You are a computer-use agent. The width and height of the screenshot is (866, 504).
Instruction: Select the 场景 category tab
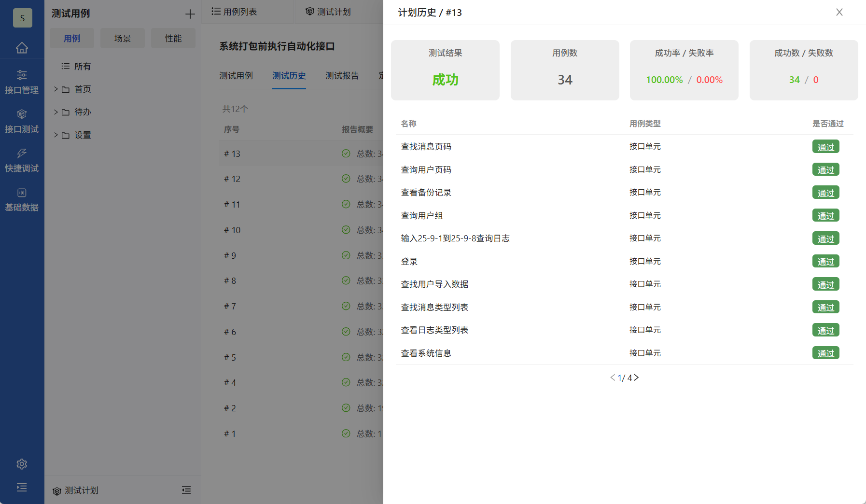(x=122, y=38)
